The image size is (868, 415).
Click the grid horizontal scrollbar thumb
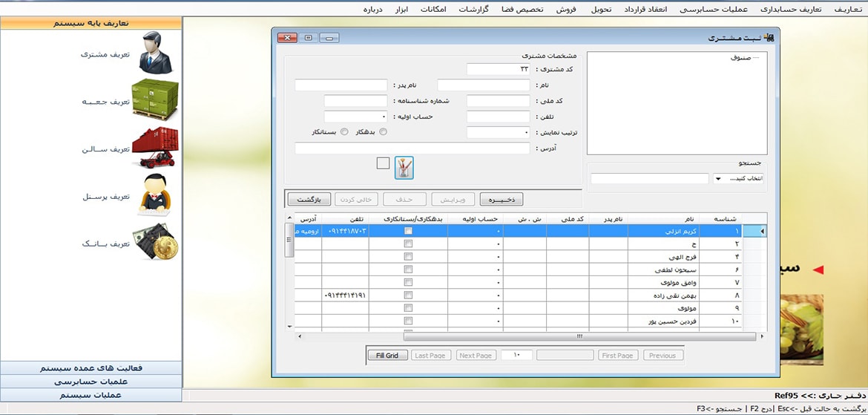[x=579, y=336]
